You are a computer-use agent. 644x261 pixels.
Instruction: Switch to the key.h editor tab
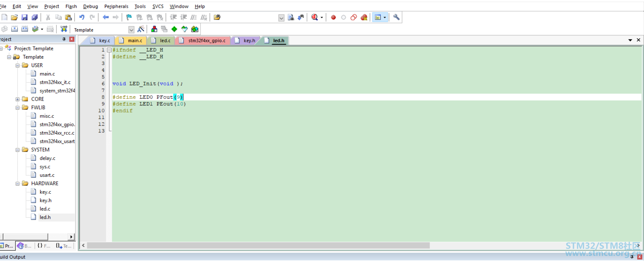(245, 41)
